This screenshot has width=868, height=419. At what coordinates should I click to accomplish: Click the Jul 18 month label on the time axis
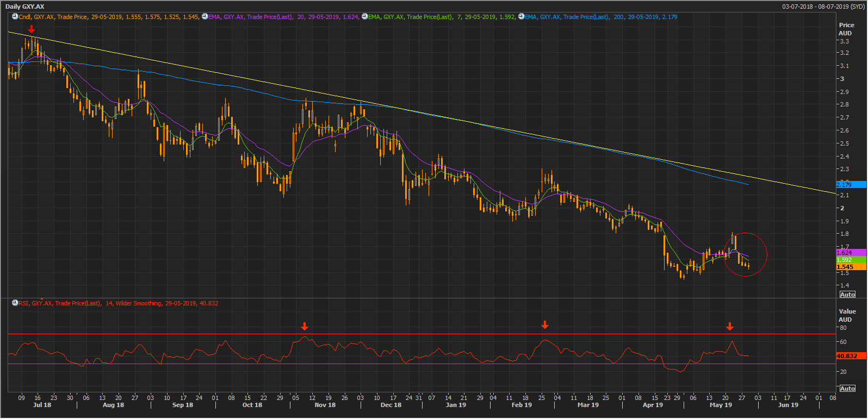tap(42, 405)
